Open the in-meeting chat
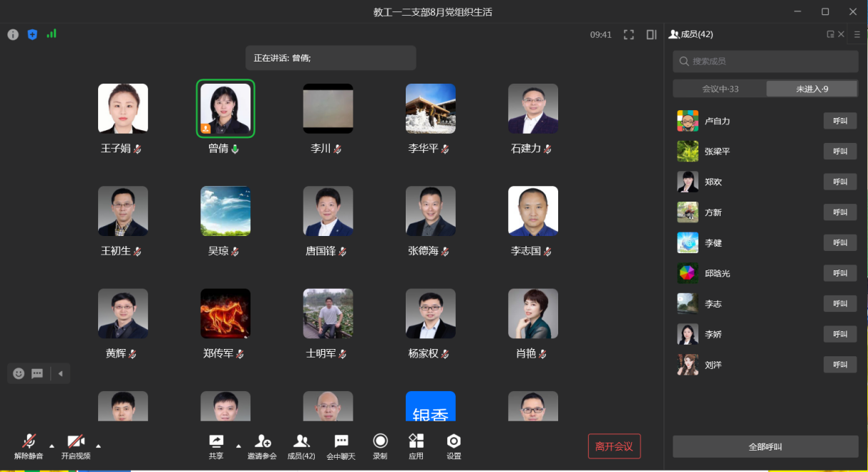This screenshot has height=472, width=868. point(341,446)
